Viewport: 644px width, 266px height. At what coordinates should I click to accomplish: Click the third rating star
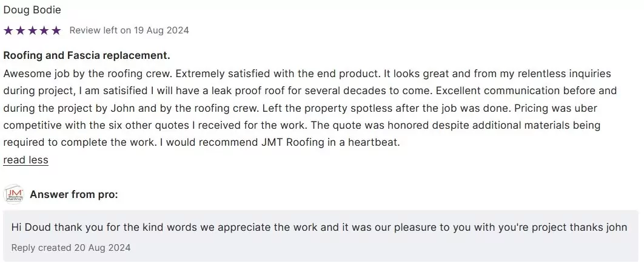(32, 30)
